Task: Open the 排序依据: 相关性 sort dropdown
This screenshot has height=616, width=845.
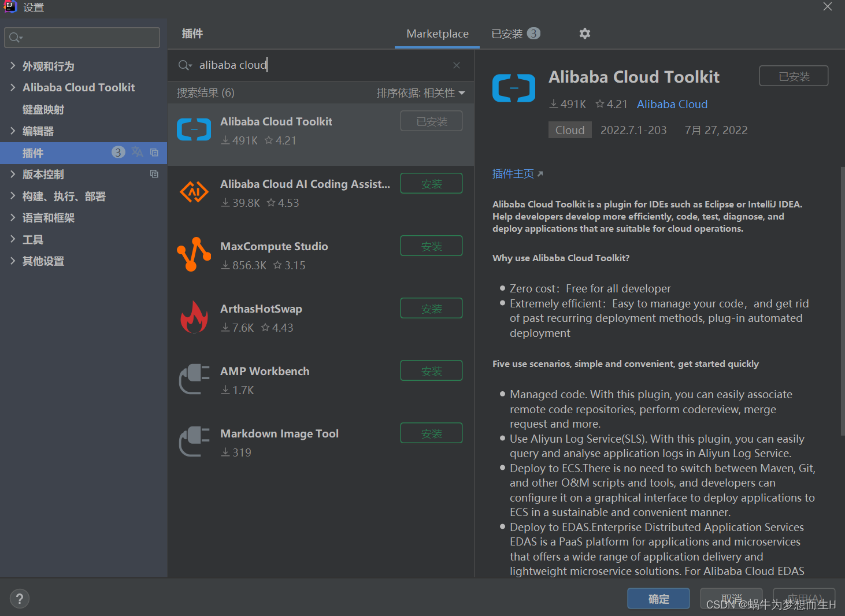Action: (421, 93)
